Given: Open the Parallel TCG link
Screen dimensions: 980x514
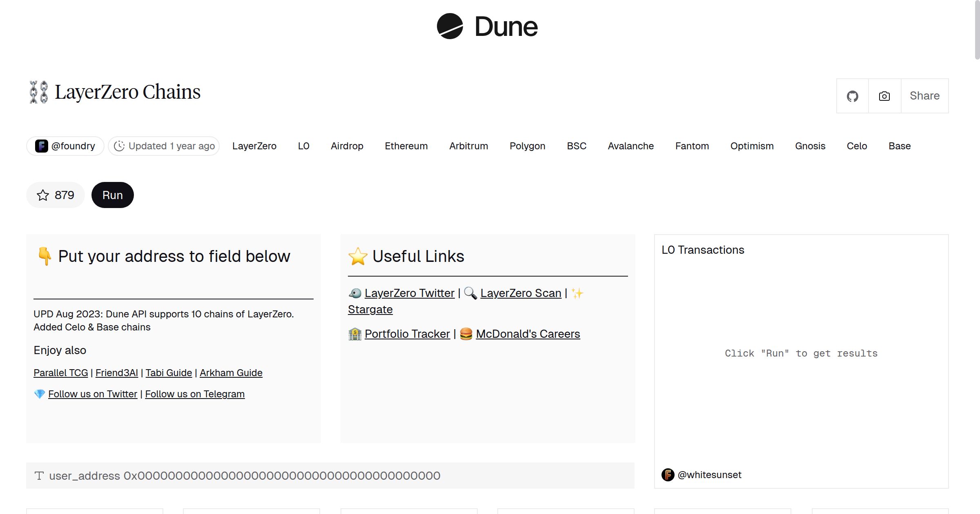Looking at the screenshot, I should (x=61, y=373).
